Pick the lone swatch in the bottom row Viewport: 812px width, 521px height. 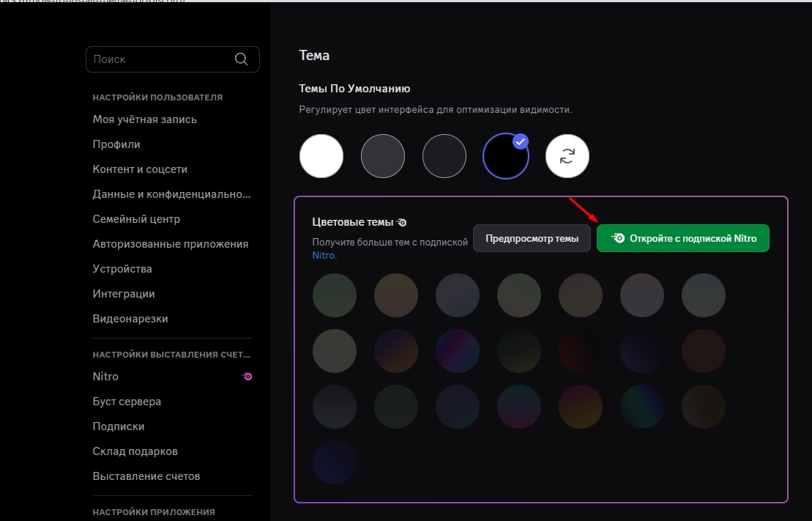click(335, 462)
